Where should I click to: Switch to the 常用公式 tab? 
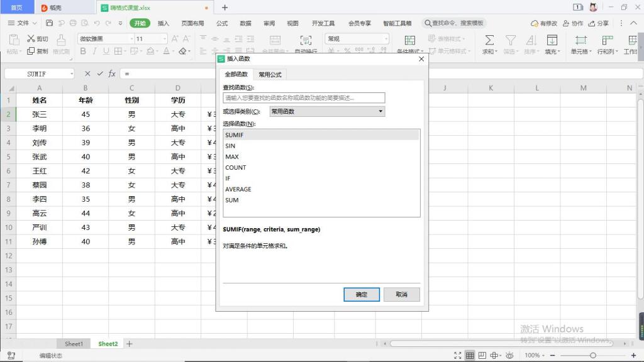270,74
